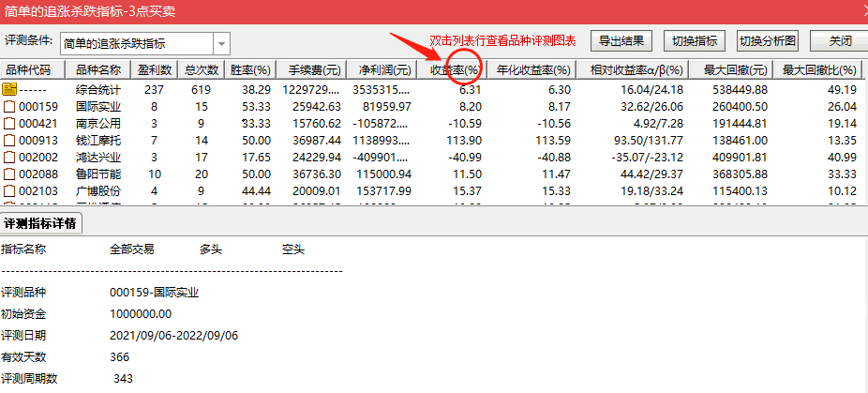
Task: Sort by 最大回撤(元) column header
Action: (731, 70)
